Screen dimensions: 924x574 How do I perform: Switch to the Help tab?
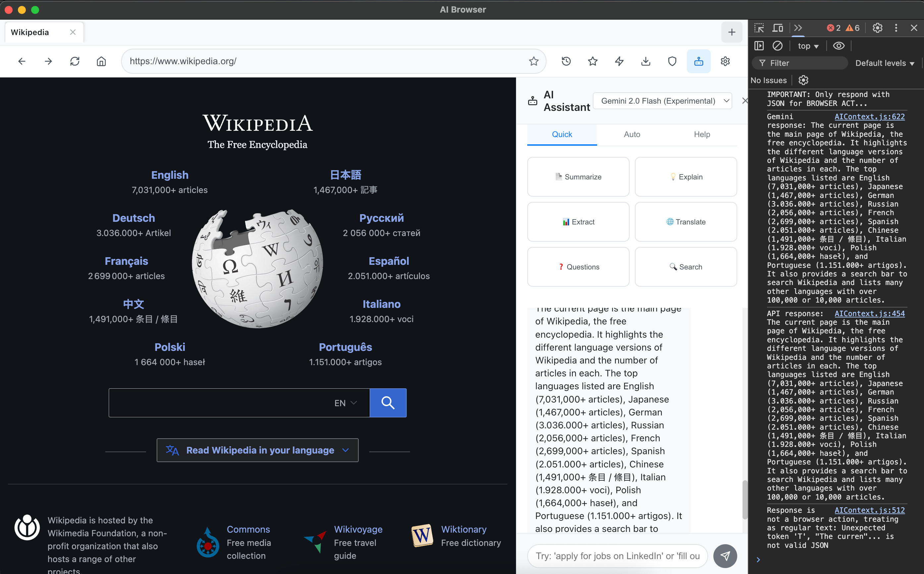701,134
